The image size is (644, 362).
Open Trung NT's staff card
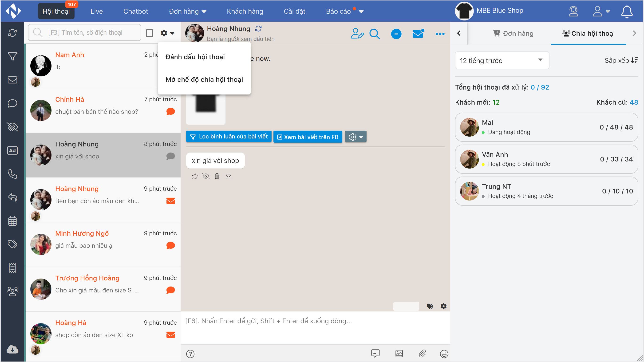point(546,191)
